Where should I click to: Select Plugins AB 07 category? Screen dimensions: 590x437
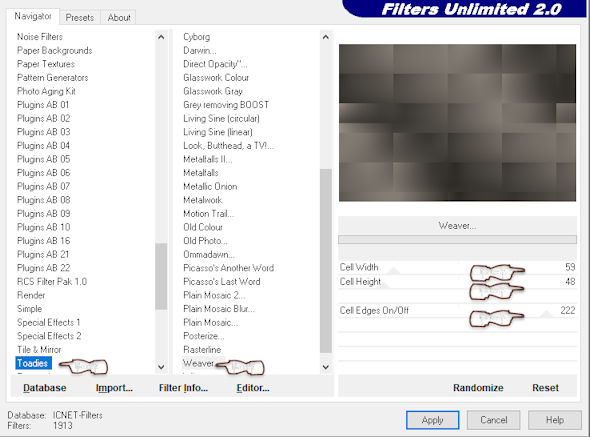[x=44, y=186]
